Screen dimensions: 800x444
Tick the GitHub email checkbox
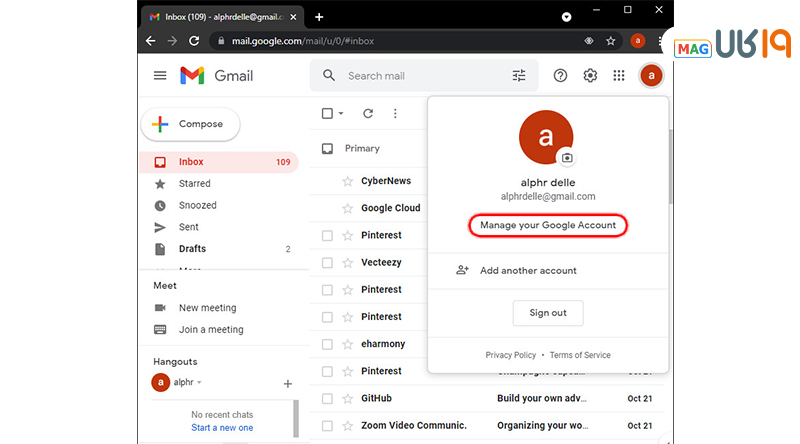[x=327, y=399]
